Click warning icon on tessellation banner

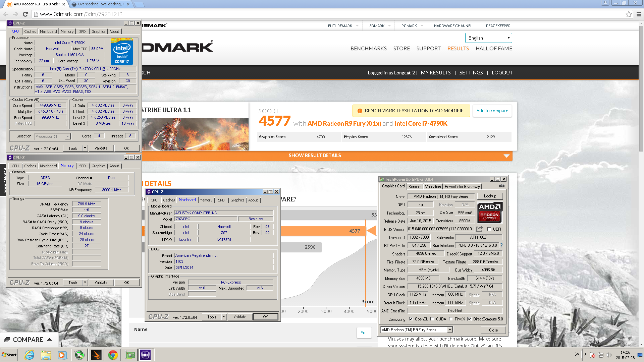(360, 111)
